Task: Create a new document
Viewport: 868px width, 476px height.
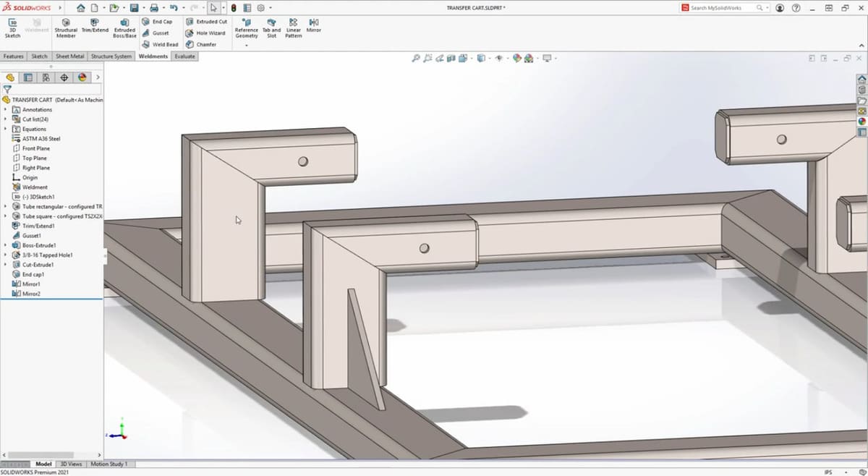Action: 94,8
